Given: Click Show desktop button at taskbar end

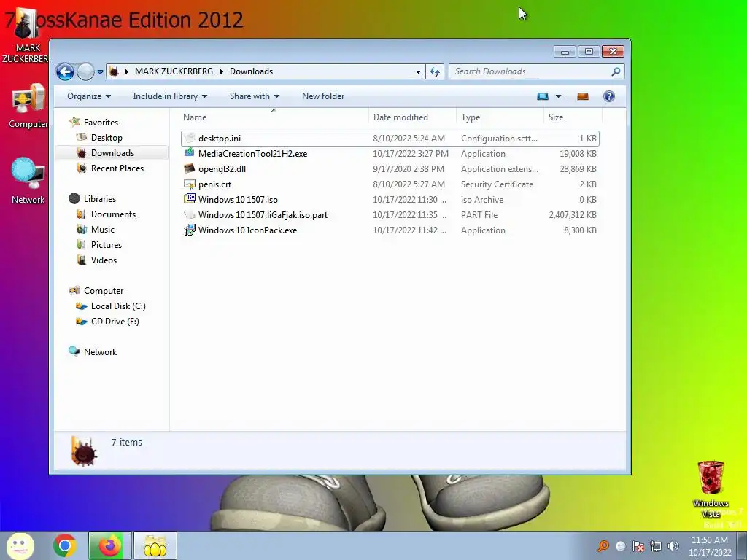Looking at the screenshot, I should [x=742, y=545].
